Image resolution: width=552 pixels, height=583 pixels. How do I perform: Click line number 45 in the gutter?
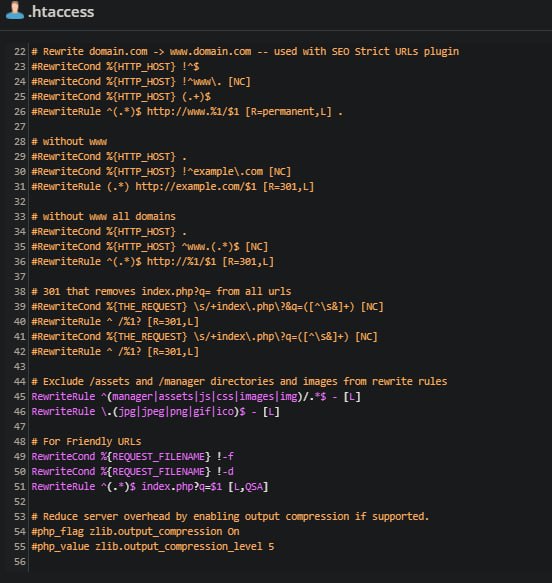19,397
